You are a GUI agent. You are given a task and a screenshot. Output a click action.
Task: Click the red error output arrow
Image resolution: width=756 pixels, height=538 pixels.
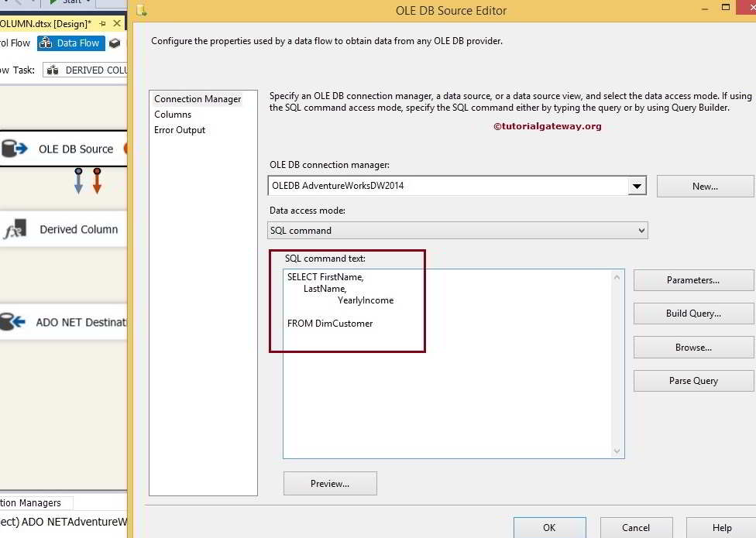(x=97, y=180)
